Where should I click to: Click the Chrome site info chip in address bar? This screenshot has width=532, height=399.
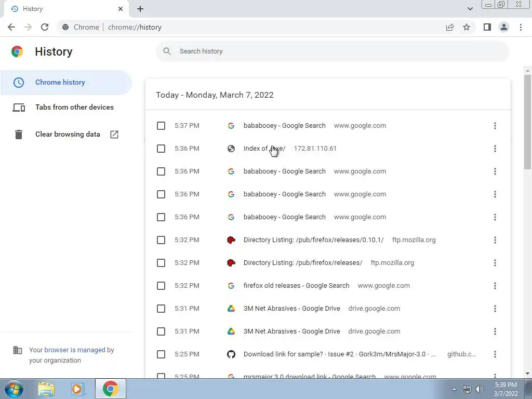coord(81,27)
